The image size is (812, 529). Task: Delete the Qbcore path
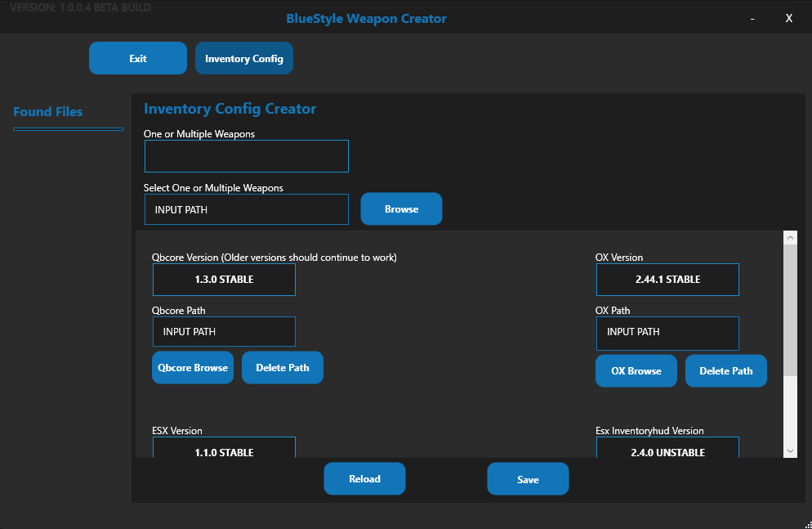tap(282, 367)
